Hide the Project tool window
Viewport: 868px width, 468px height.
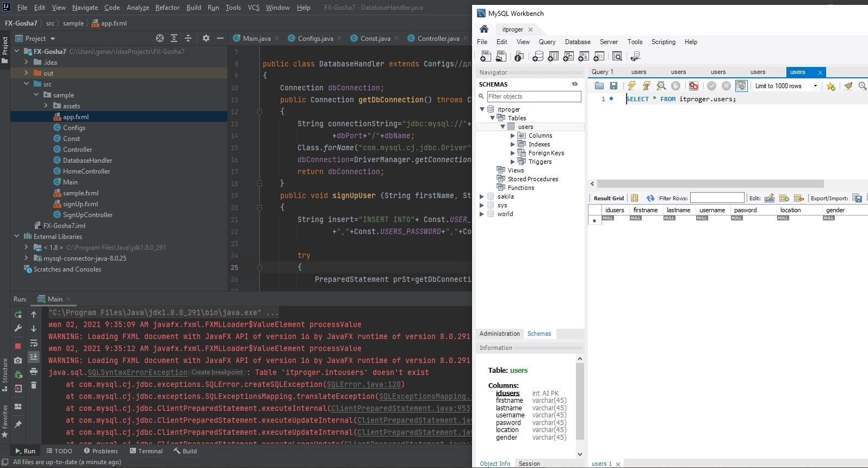click(220, 38)
